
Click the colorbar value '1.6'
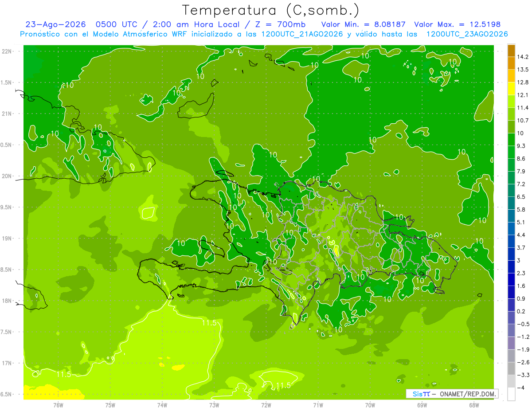click(522, 286)
